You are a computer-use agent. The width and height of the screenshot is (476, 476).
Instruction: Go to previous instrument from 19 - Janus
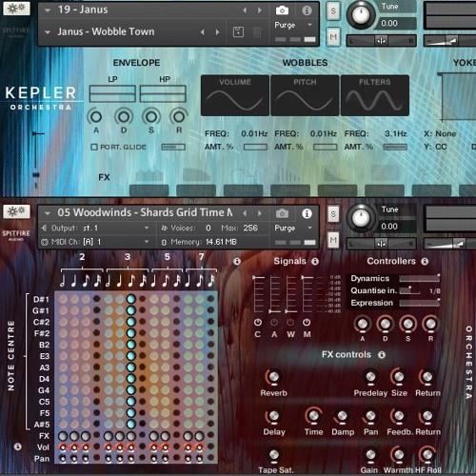pyautogui.click(x=245, y=10)
